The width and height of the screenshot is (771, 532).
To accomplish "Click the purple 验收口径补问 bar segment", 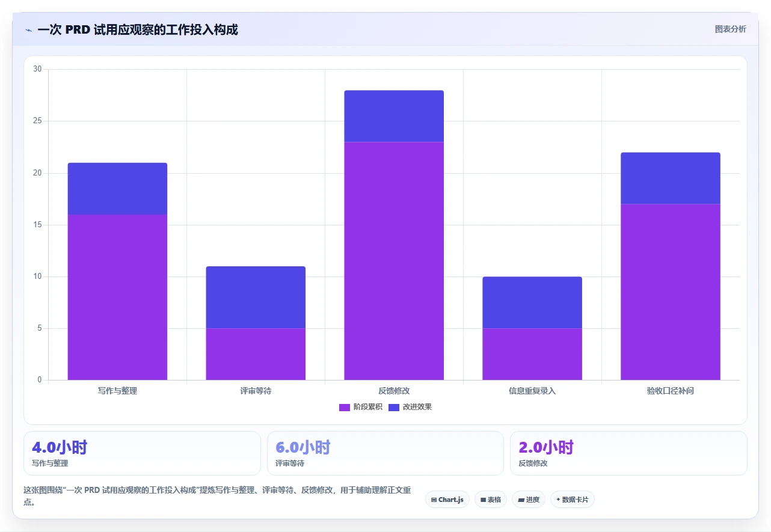I will pos(671,292).
